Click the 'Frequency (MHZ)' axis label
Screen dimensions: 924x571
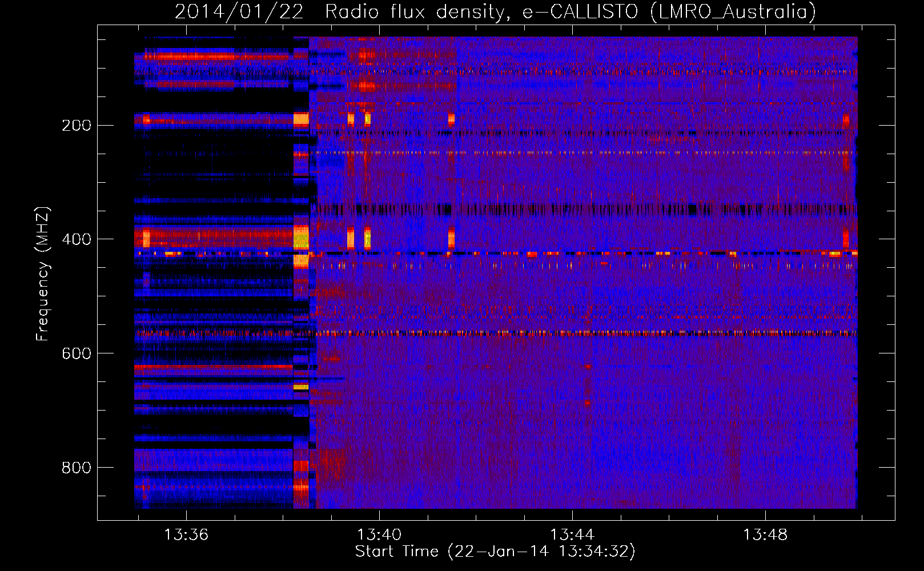[x=43, y=274]
